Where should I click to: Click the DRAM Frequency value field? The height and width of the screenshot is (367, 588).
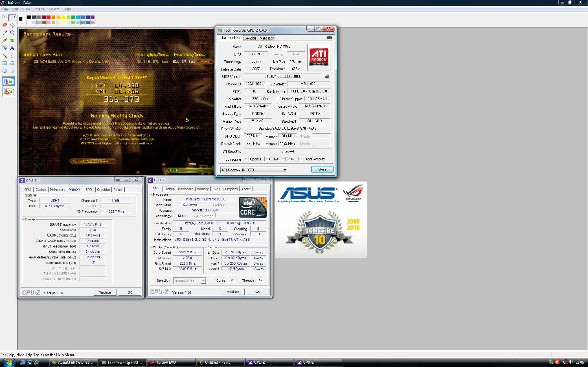coord(93,224)
